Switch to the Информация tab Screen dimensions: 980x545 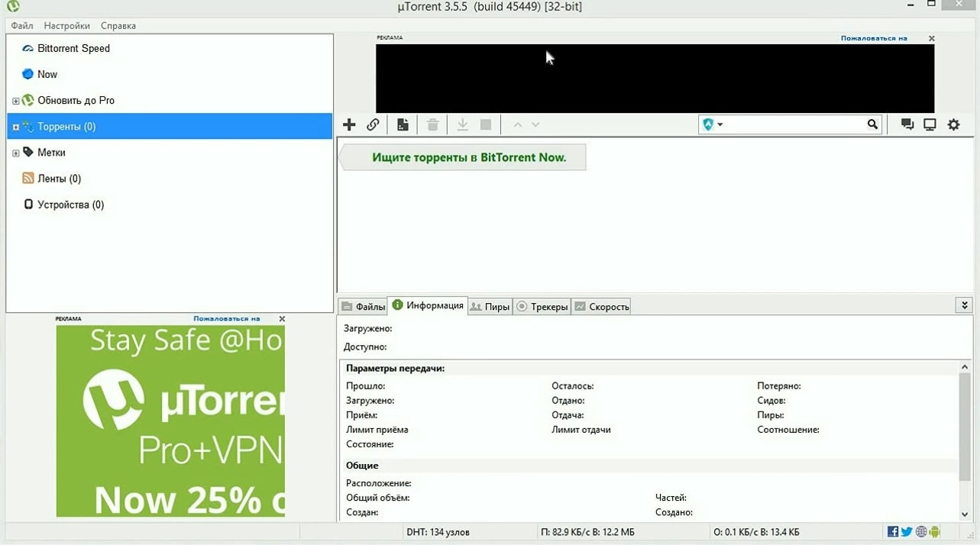click(428, 305)
